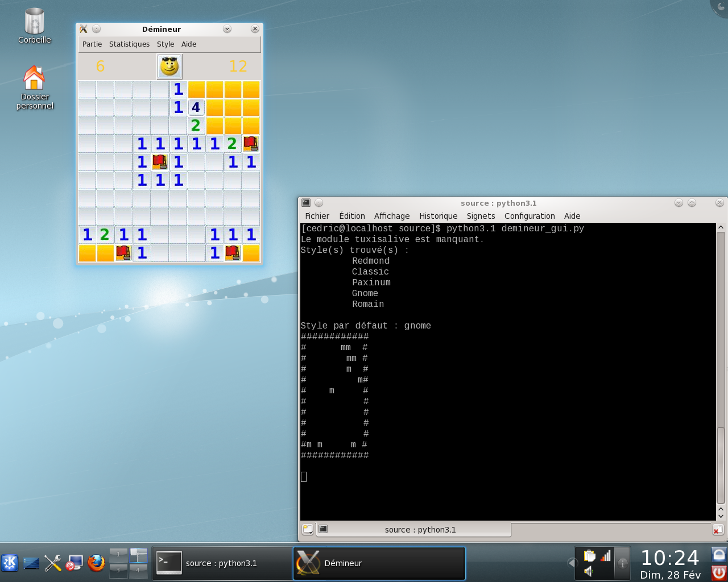Click the timer showing 12

click(238, 66)
